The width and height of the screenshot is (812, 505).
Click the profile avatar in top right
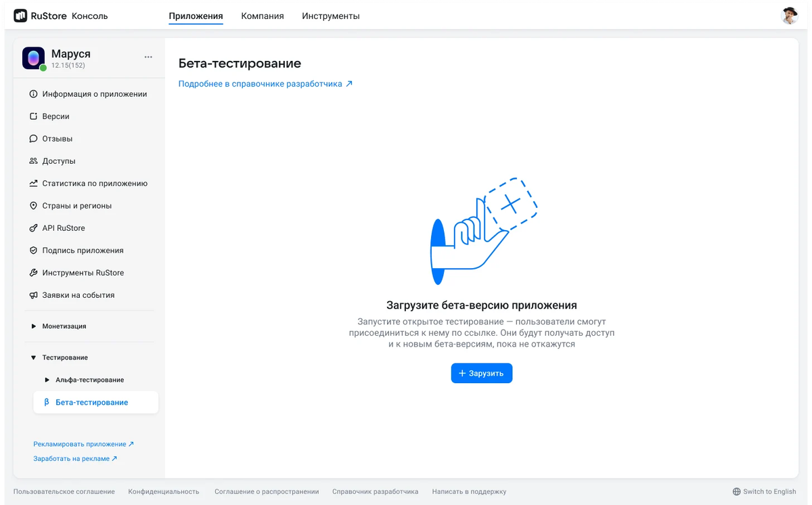[790, 16]
